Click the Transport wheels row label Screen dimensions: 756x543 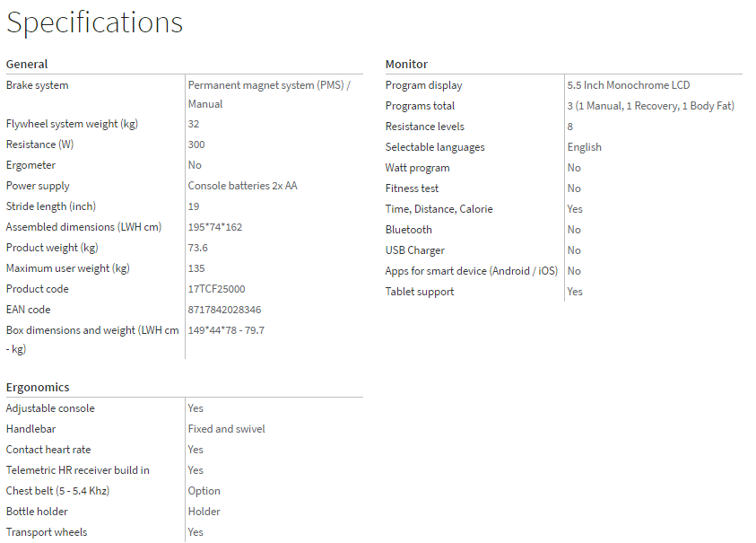(x=47, y=532)
